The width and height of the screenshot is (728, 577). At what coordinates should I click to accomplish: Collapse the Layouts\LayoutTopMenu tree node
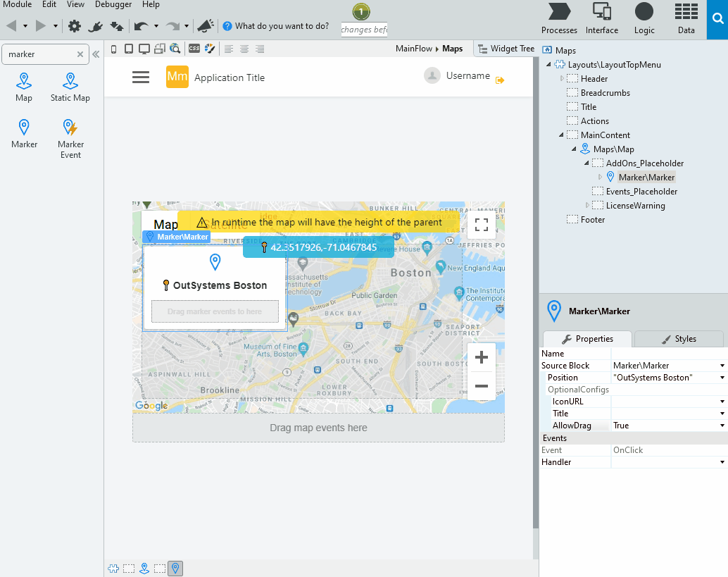548,65
